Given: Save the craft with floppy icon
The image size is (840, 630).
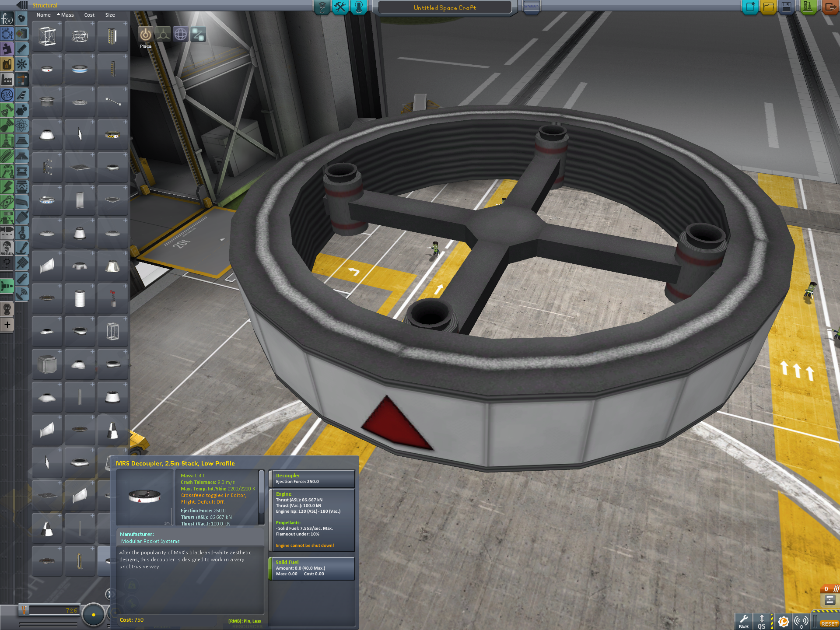Looking at the screenshot, I should pyautogui.click(x=786, y=7).
